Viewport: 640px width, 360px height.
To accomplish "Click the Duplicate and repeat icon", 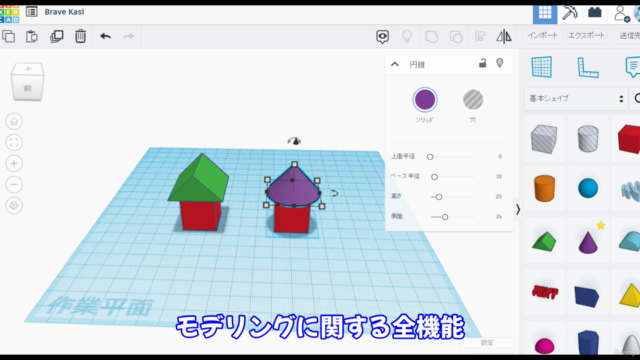I will pos(56,36).
